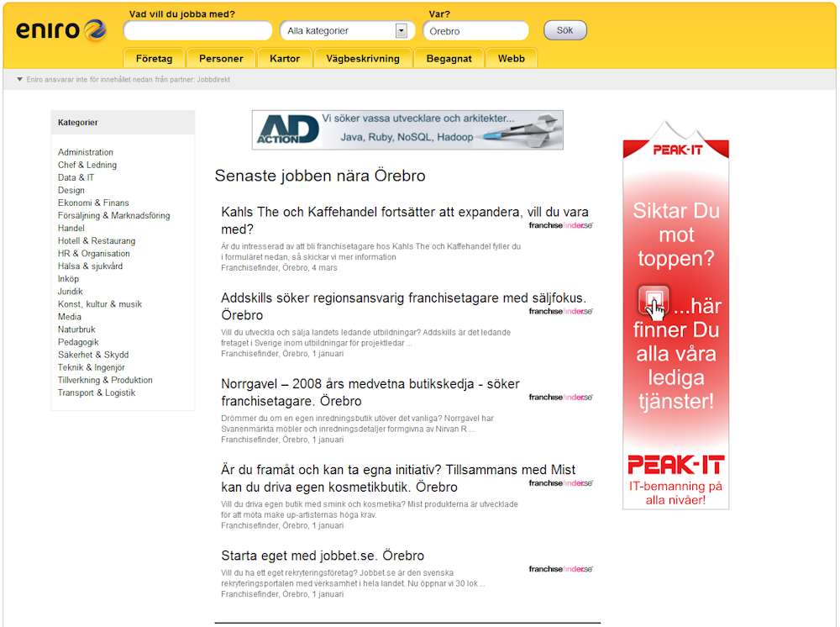Image resolution: width=840 pixels, height=627 pixels.
Task: Click the Sök button
Action: tap(564, 30)
